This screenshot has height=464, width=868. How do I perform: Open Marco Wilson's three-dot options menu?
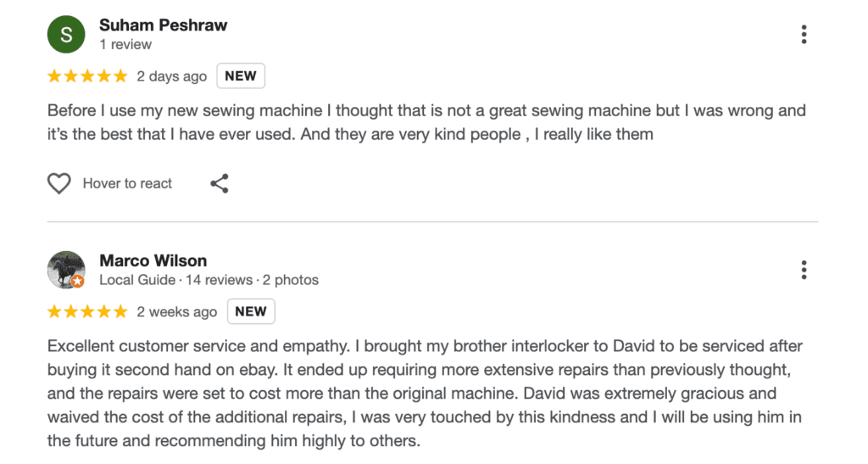point(803,271)
